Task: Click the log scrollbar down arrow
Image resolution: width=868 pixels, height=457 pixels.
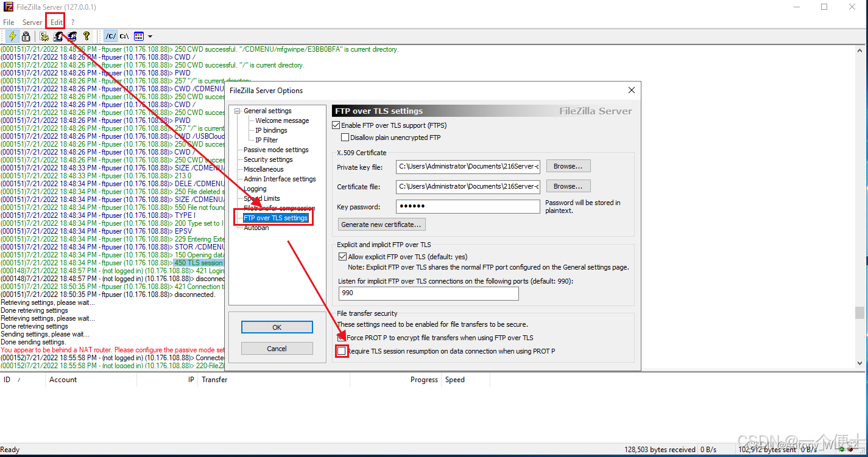Action: 859,363
